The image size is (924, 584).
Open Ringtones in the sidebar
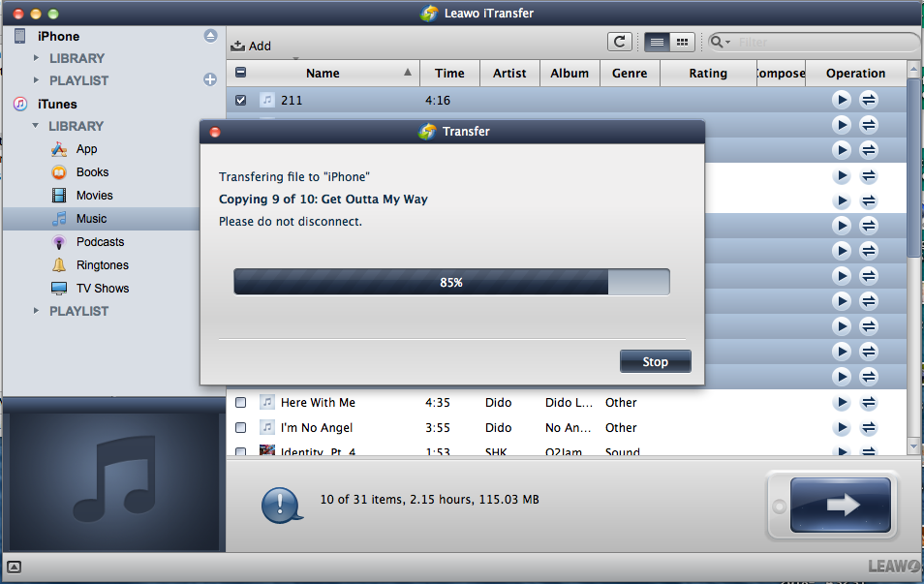pyautogui.click(x=102, y=265)
